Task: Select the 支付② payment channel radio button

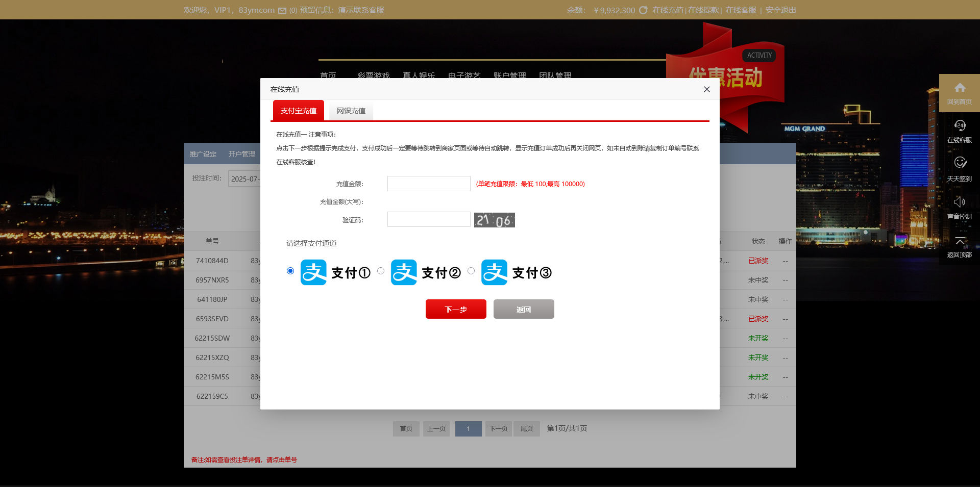Action: (381, 271)
